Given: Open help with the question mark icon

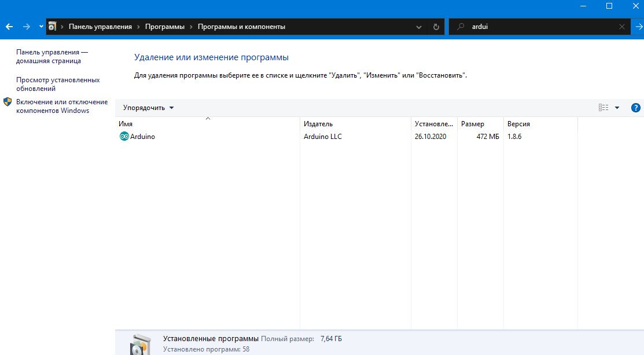Looking at the screenshot, I should [x=635, y=108].
